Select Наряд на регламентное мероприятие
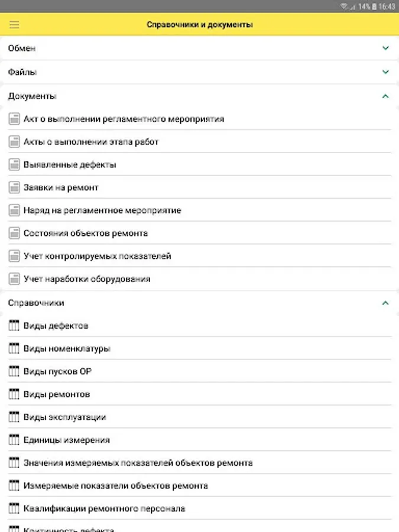Viewport: 399px width, 532px height. pos(102,210)
